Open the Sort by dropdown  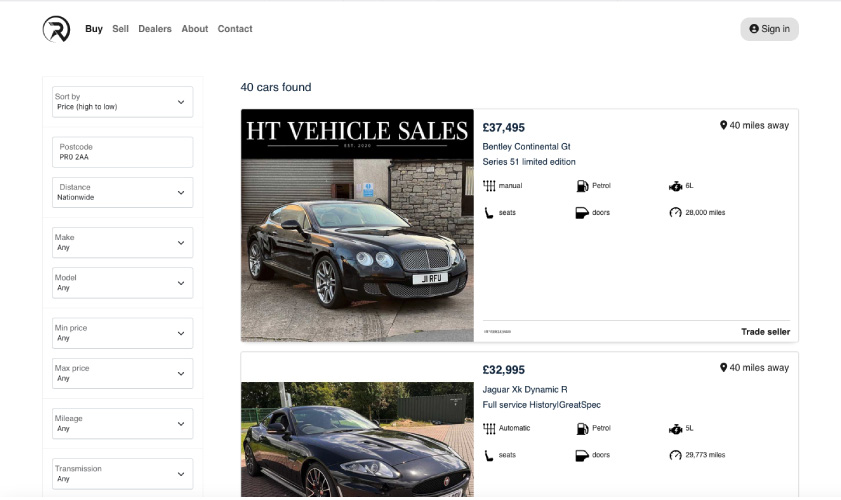pyautogui.click(x=122, y=101)
